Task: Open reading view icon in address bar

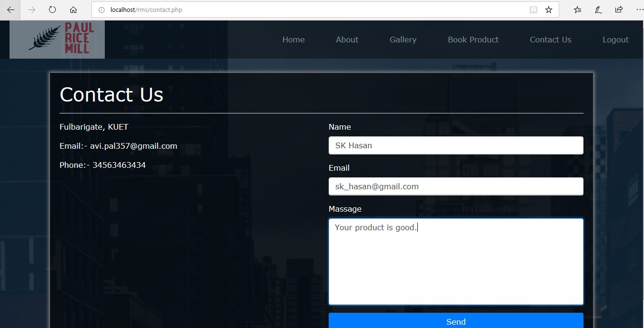Action: 533,10
